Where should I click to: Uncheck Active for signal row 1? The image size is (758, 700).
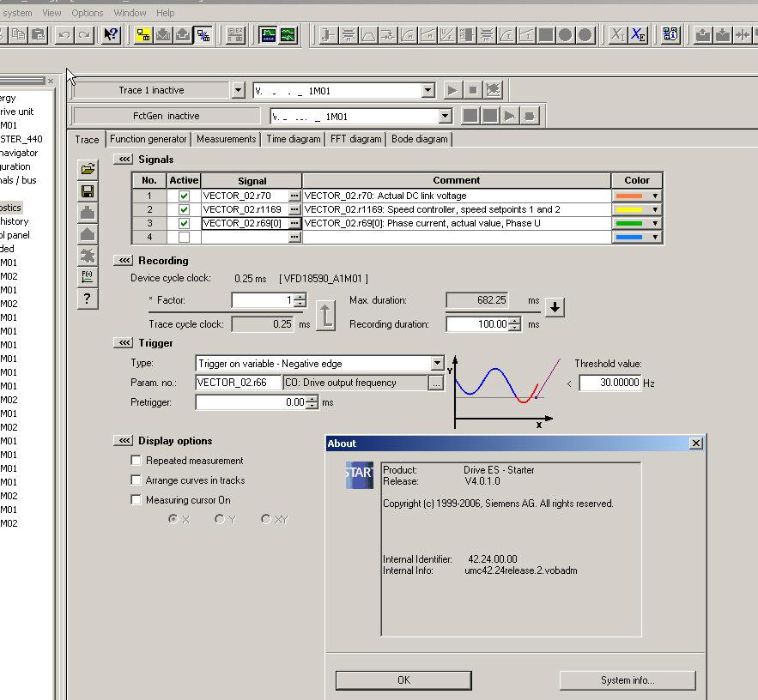[x=184, y=196]
